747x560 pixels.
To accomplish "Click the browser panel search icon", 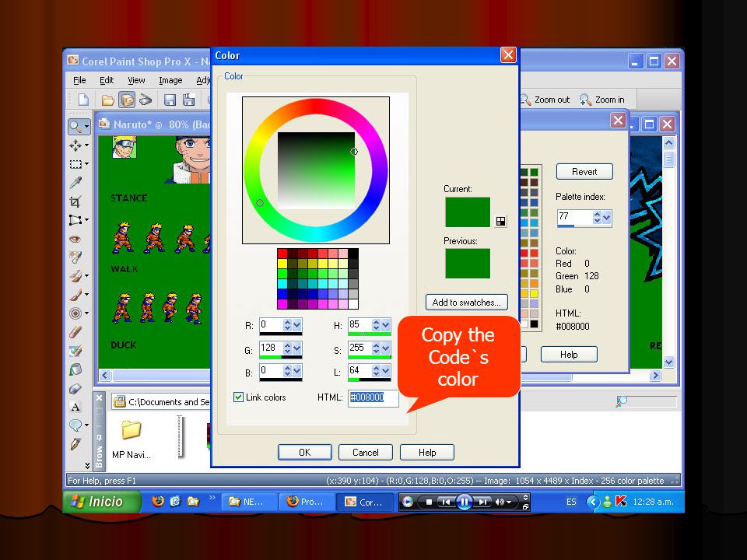I will pos(621,401).
